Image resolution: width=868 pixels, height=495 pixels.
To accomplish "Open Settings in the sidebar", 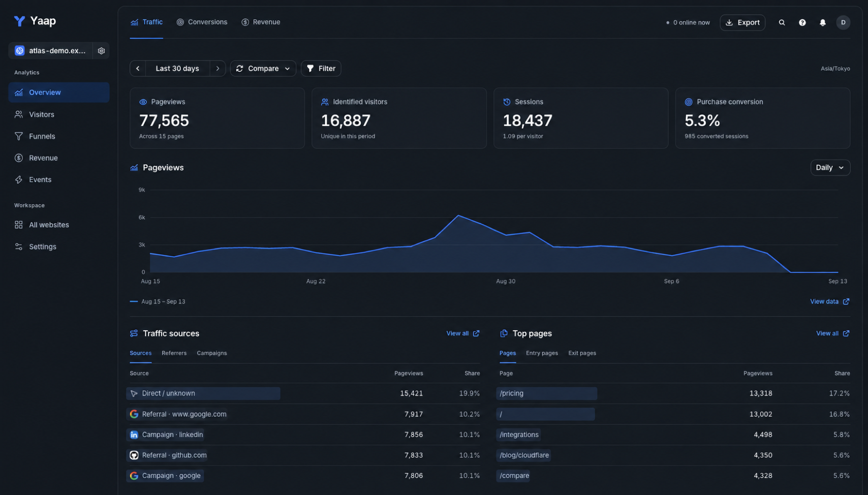I will [x=59, y=247].
